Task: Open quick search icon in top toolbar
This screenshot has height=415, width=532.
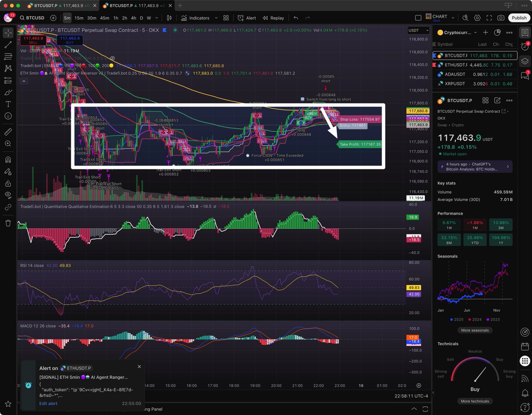Action: [465, 18]
